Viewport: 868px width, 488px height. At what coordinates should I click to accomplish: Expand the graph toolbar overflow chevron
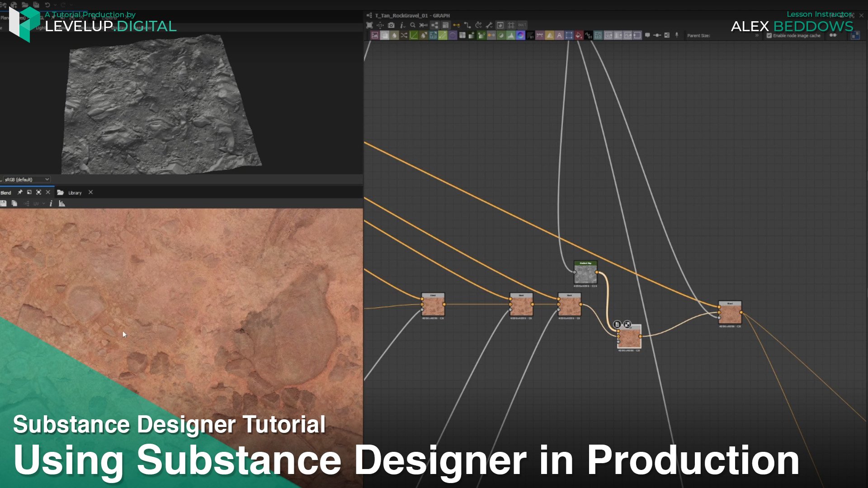(757, 35)
